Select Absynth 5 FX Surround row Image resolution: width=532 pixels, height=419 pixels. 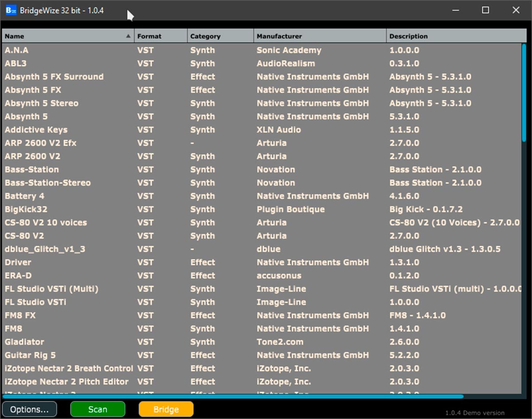tap(262, 77)
